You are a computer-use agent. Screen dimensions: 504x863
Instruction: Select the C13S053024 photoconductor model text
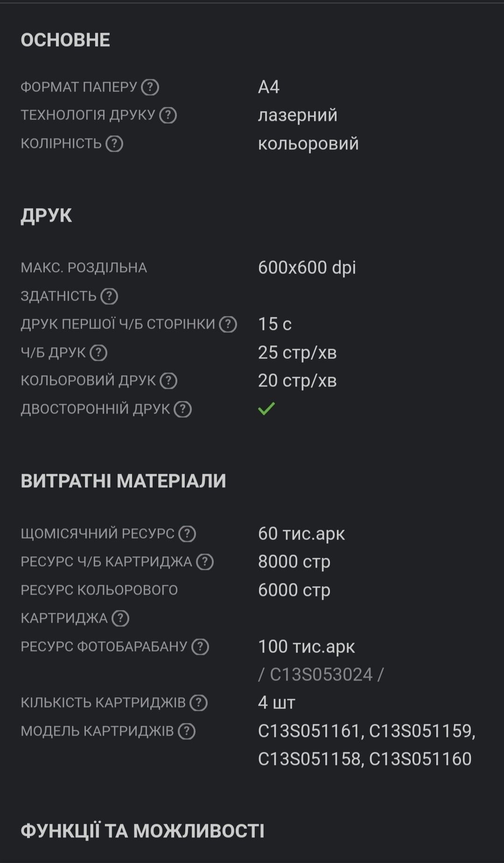click(x=321, y=674)
